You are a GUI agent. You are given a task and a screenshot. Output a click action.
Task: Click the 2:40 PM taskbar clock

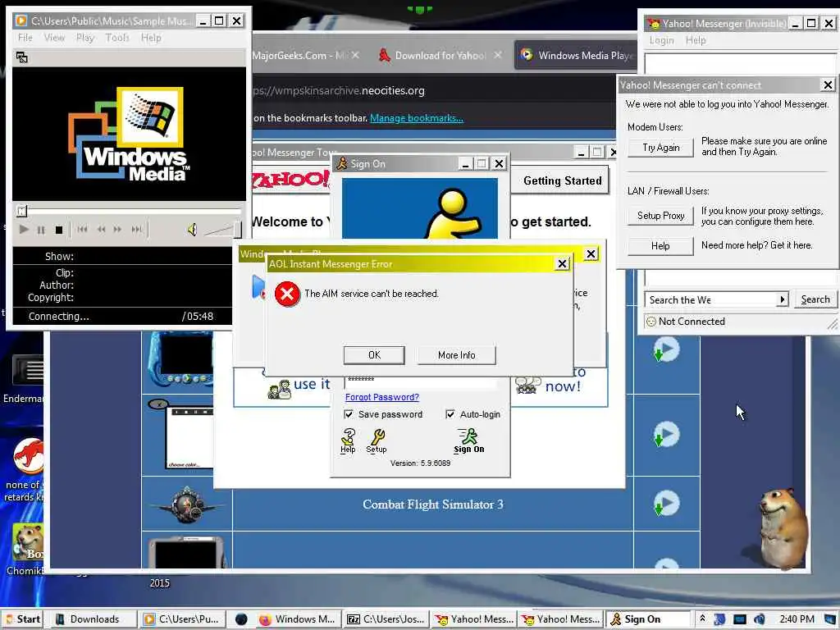796,619
